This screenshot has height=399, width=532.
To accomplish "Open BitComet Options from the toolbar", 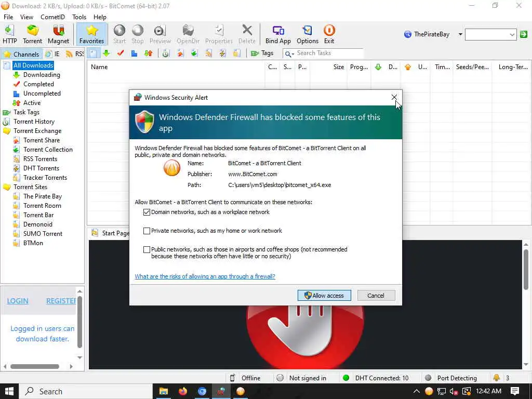I will pyautogui.click(x=308, y=34).
